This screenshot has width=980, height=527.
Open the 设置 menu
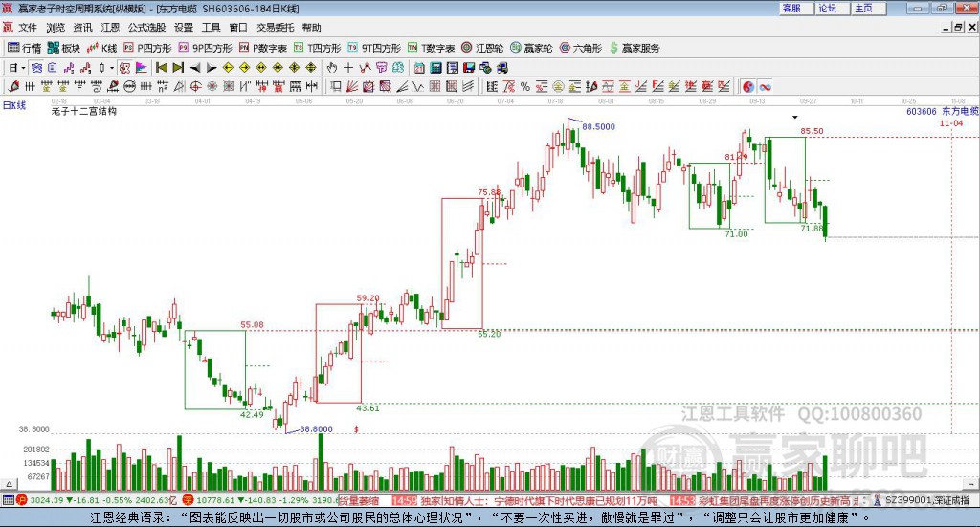click(184, 28)
